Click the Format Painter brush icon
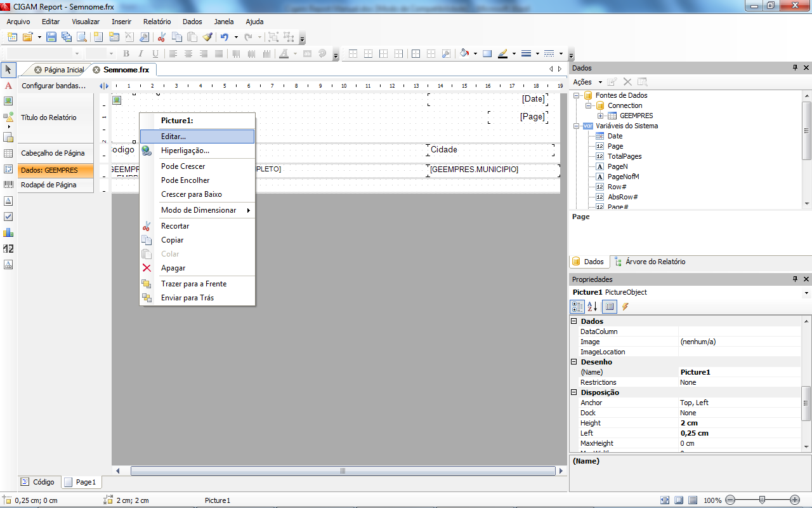 coord(207,37)
